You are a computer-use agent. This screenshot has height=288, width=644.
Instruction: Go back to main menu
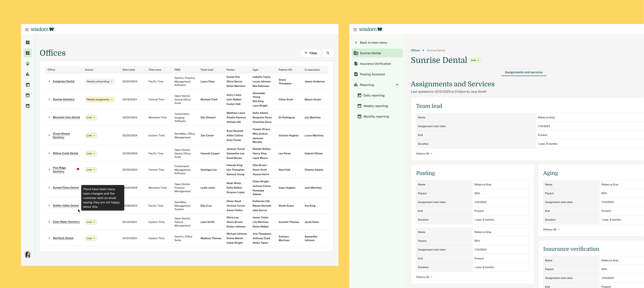(x=373, y=42)
